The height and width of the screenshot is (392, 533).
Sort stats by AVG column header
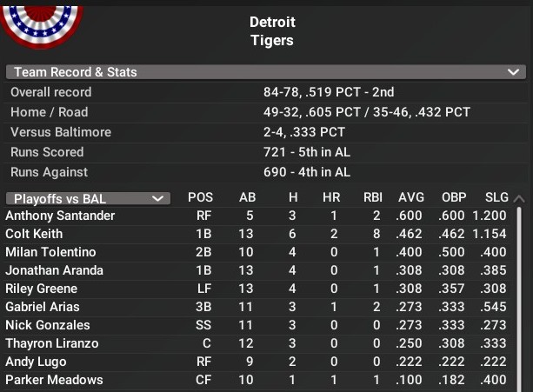click(x=410, y=198)
